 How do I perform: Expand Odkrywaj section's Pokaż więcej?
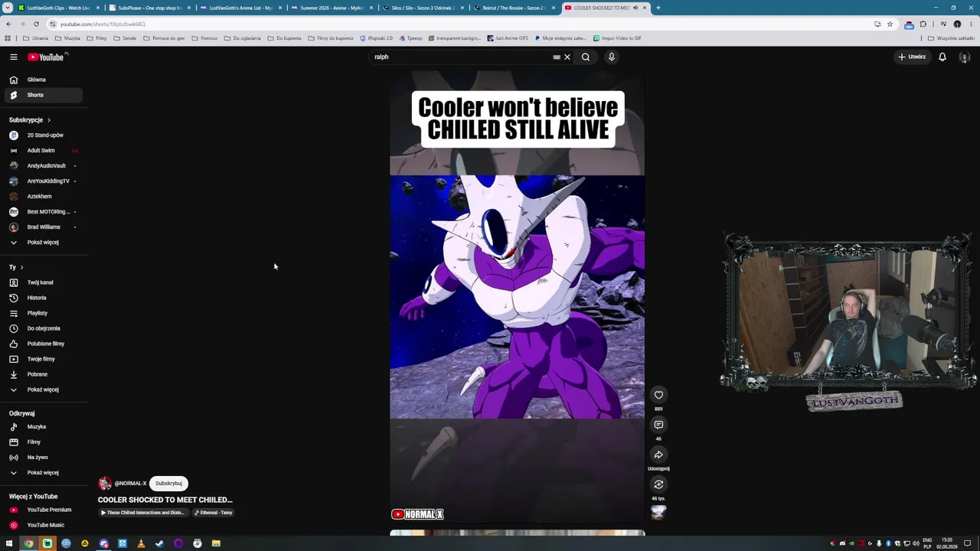[43, 473]
